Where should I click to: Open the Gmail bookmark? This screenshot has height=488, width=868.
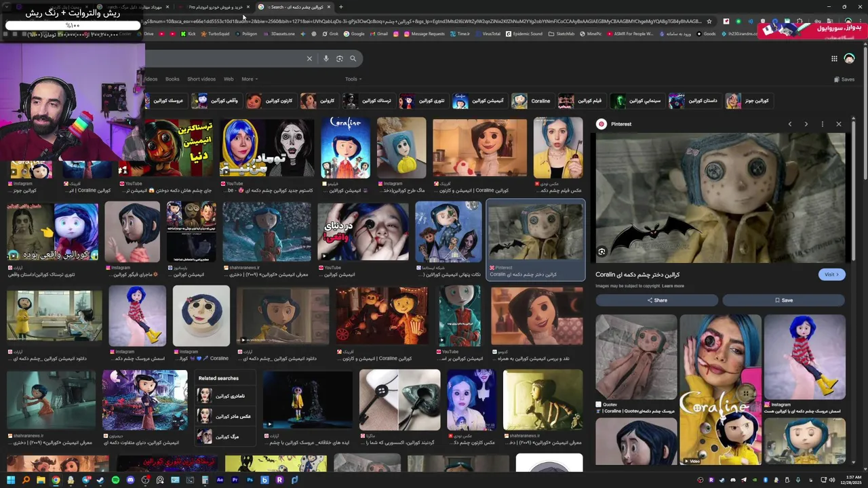[x=378, y=34]
